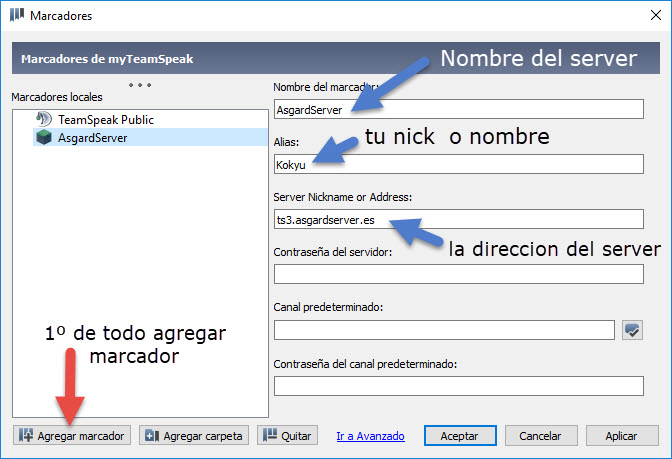The image size is (672, 459).
Task: Apply changes with the Aplicar button
Action: tap(622, 435)
